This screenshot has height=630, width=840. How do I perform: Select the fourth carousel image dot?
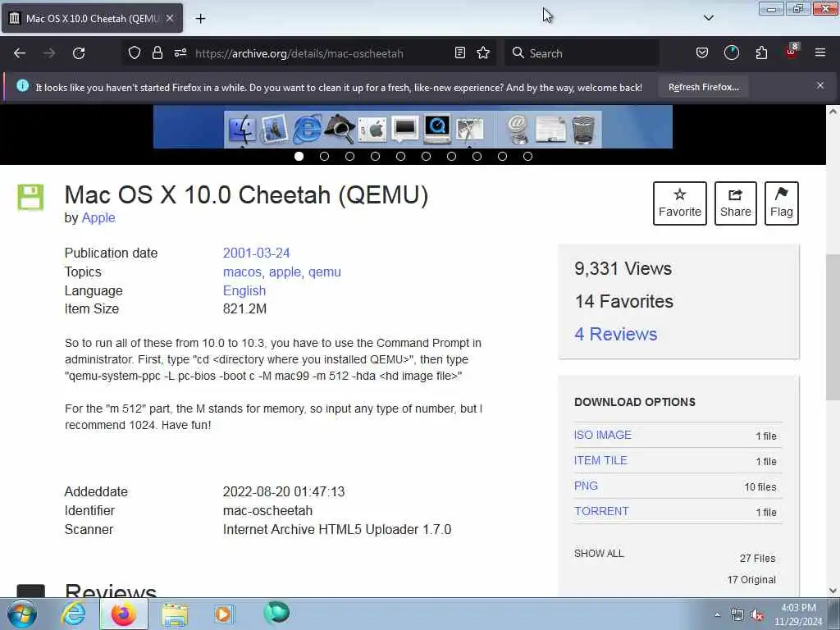coord(375,157)
